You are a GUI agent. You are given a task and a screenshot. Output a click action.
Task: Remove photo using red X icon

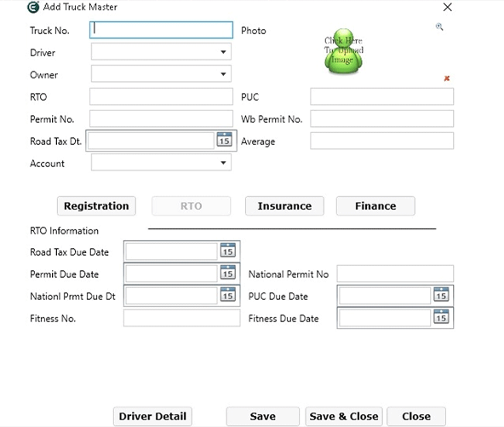(x=447, y=78)
